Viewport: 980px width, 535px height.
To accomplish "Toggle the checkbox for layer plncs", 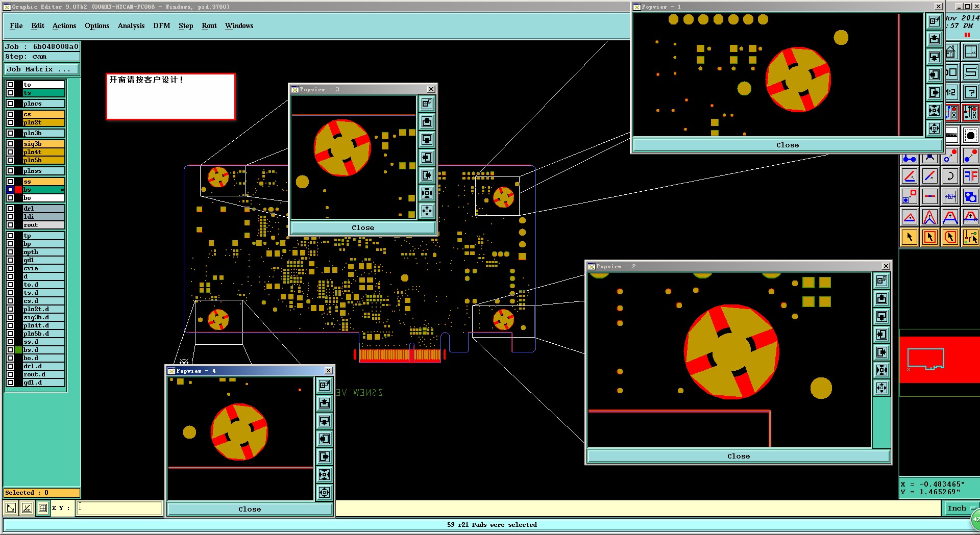I will pos(10,104).
